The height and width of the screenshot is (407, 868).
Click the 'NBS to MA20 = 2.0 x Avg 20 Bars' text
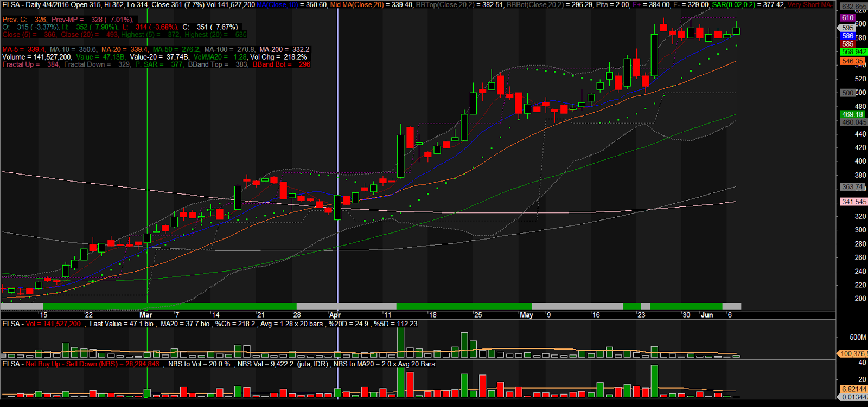click(384, 364)
